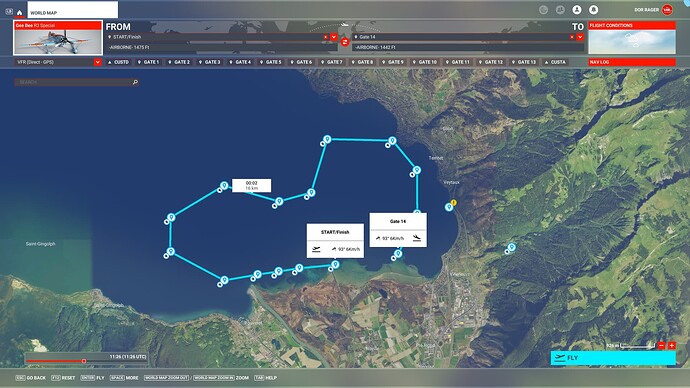Zoom in the map with plus button
690x388 pixels.
pos(672,346)
